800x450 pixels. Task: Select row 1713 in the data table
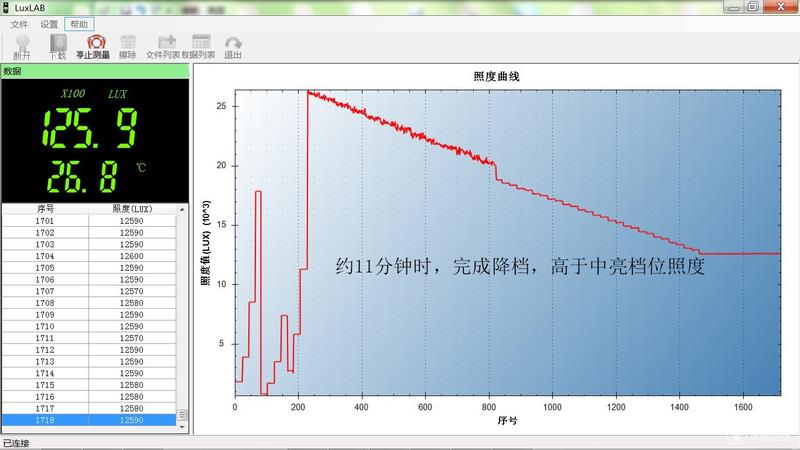pos(89,362)
